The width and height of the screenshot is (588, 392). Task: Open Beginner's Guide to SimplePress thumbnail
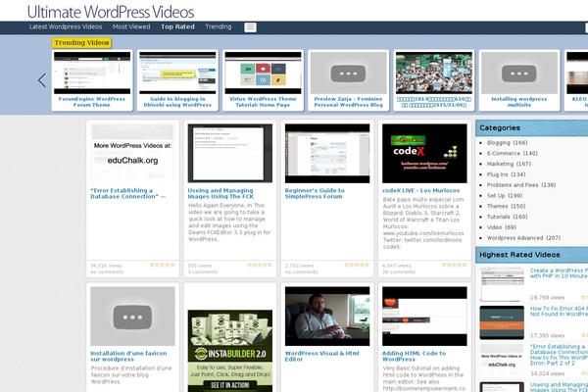[x=327, y=154]
